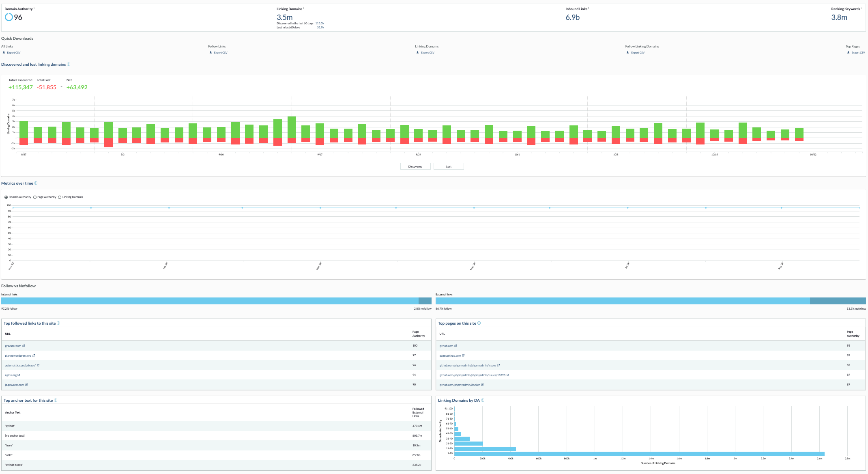Viewport: 868px width, 474px height.
Task: Click Ranking Keywords value 3.8m
Action: click(839, 17)
